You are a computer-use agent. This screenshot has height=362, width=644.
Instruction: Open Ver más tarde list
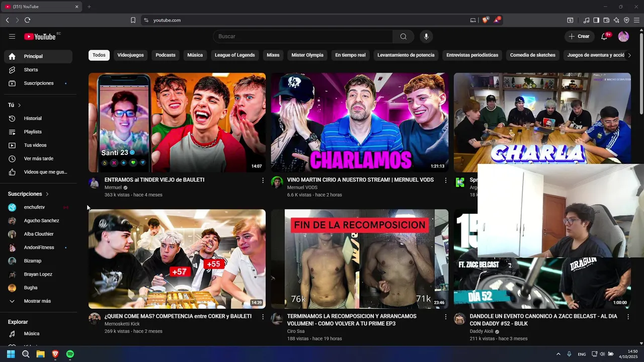coord(38,158)
